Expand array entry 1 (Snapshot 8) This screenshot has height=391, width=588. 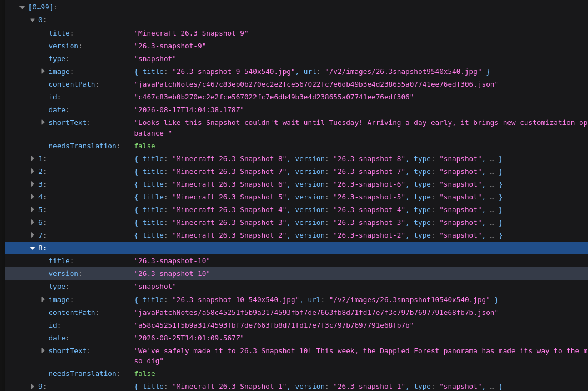[x=32, y=159]
